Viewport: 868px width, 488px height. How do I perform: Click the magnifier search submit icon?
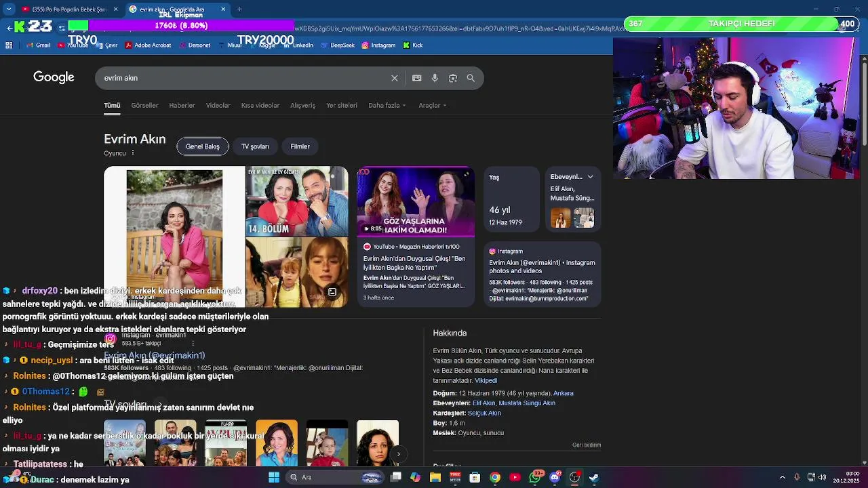click(x=471, y=78)
